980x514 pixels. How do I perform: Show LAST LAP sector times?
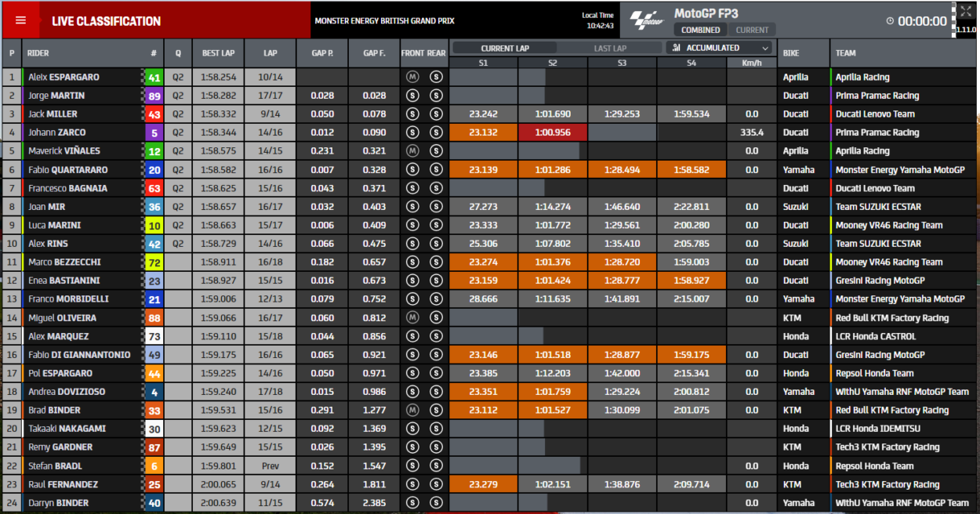click(x=610, y=48)
